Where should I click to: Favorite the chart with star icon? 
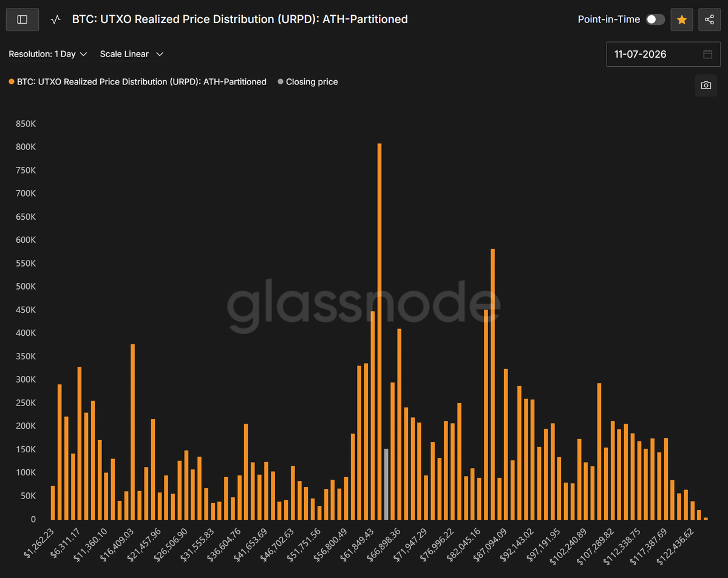[682, 19]
